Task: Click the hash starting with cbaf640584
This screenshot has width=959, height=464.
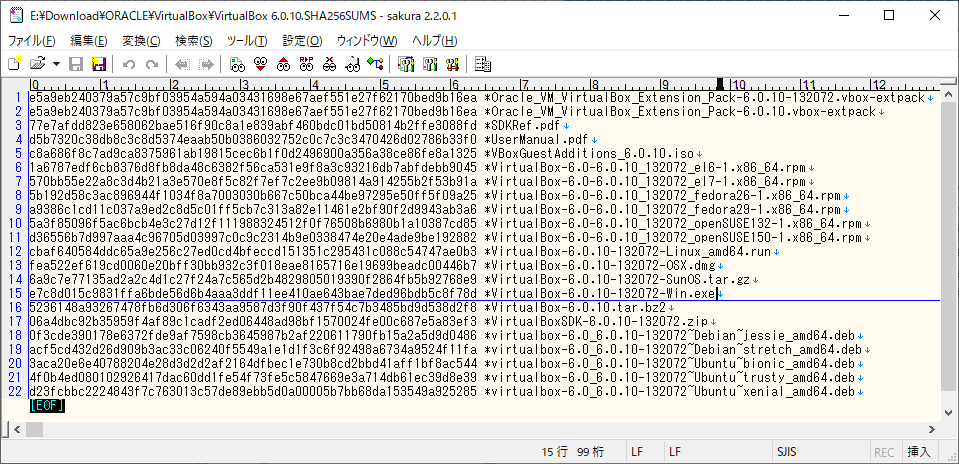Action: 253,252
